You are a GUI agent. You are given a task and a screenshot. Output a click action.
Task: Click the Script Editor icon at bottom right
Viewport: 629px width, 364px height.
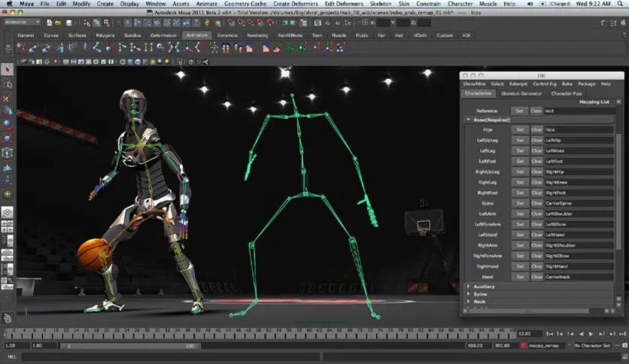[x=624, y=356]
